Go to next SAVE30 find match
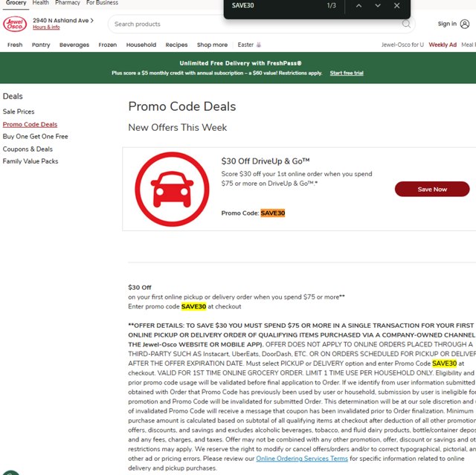 click(x=378, y=6)
